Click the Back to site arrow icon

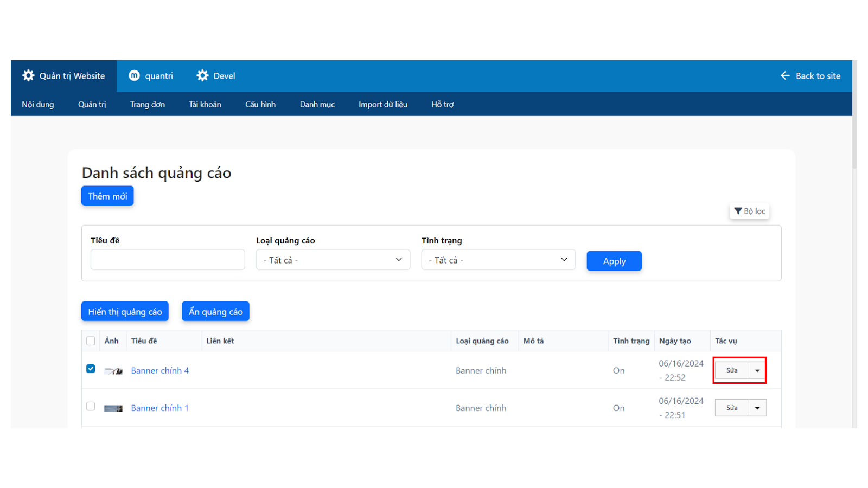[x=785, y=76]
